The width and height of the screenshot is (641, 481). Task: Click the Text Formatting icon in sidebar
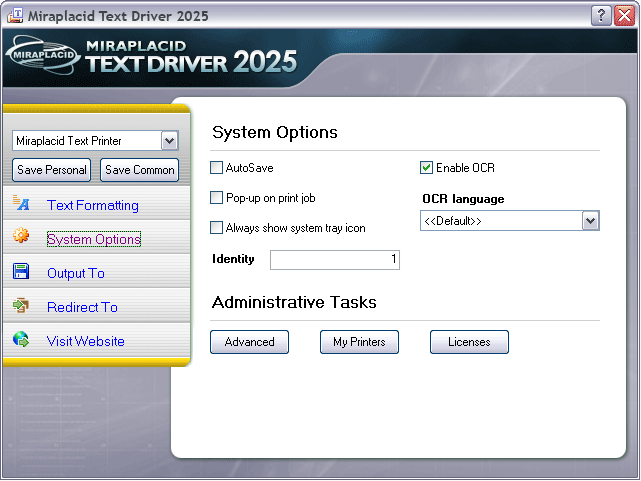[21, 203]
